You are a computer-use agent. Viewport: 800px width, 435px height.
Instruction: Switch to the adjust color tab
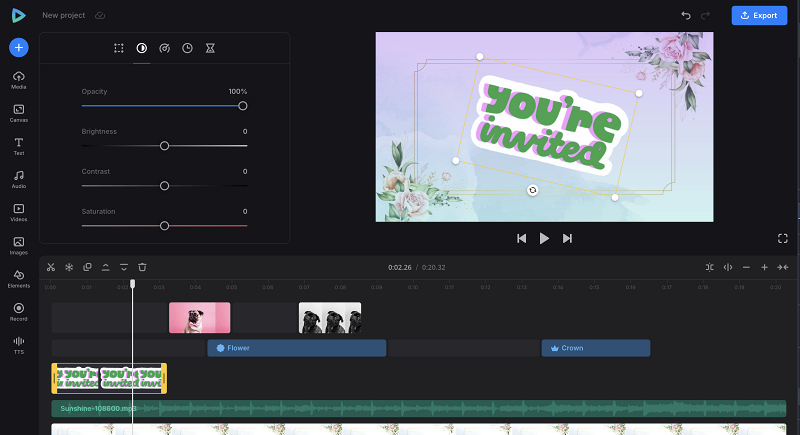click(141, 48)
